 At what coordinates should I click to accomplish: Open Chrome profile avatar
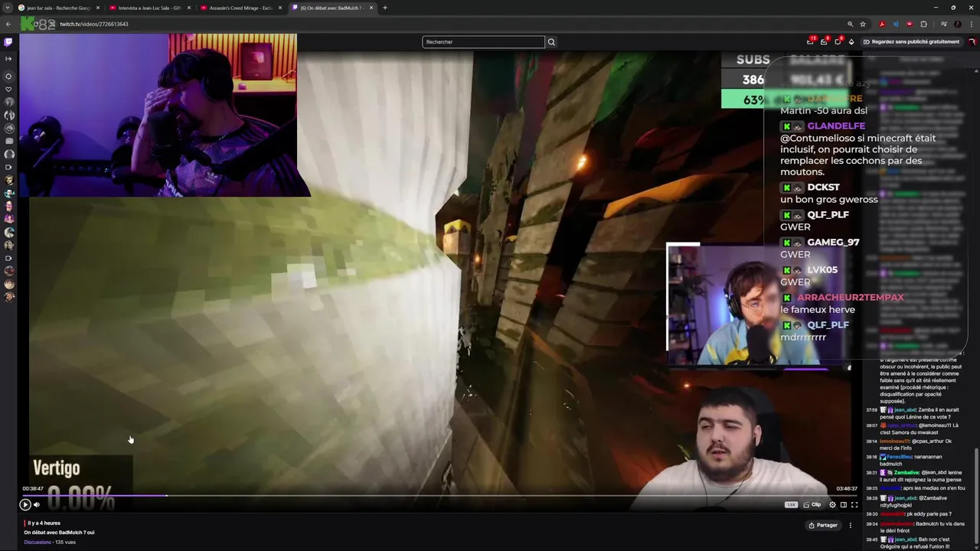point(957,24)
